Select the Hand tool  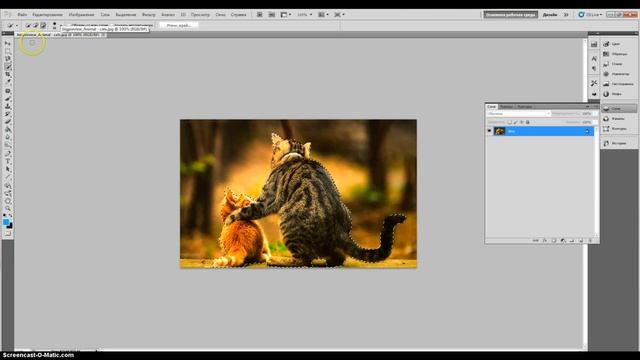tap(8, 201)
